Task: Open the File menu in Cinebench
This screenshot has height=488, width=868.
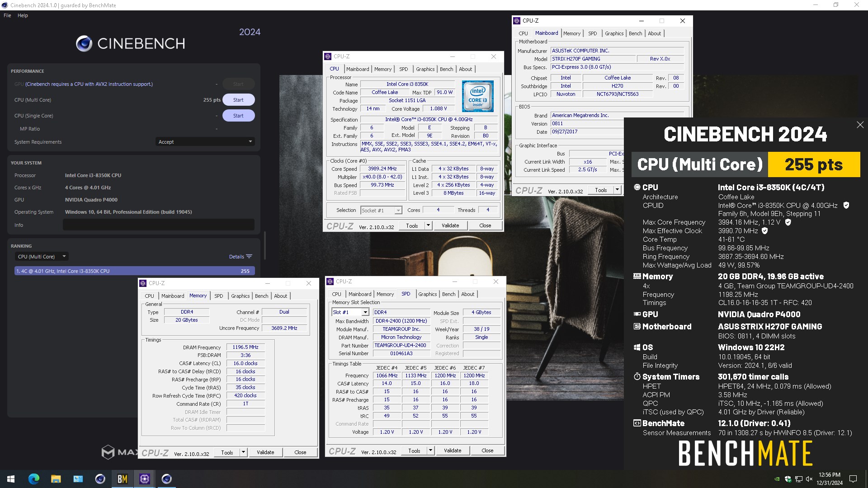Action: point(7,15)
